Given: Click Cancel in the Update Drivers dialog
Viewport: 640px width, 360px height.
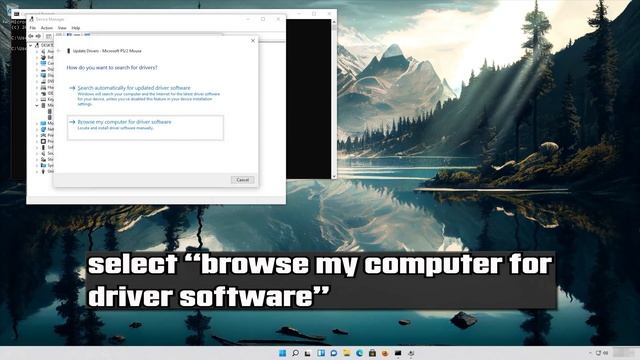Looking at the screenshot, I should 242,180.
